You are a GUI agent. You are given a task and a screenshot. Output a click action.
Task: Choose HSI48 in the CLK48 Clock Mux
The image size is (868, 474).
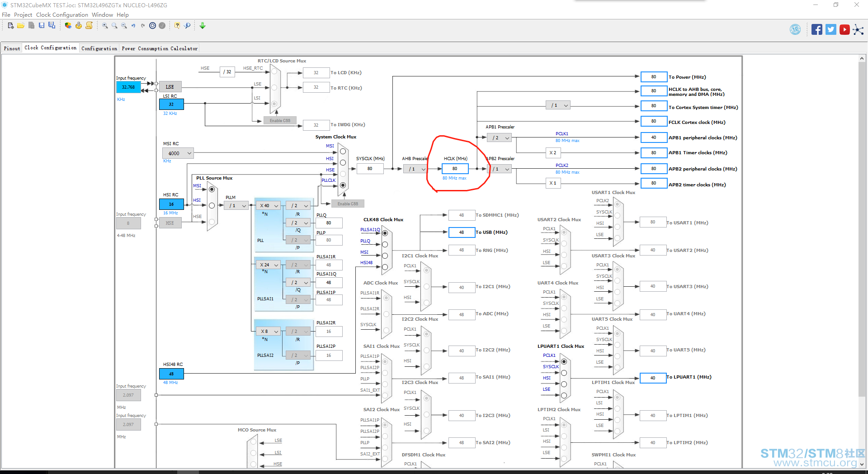[385, 267]
